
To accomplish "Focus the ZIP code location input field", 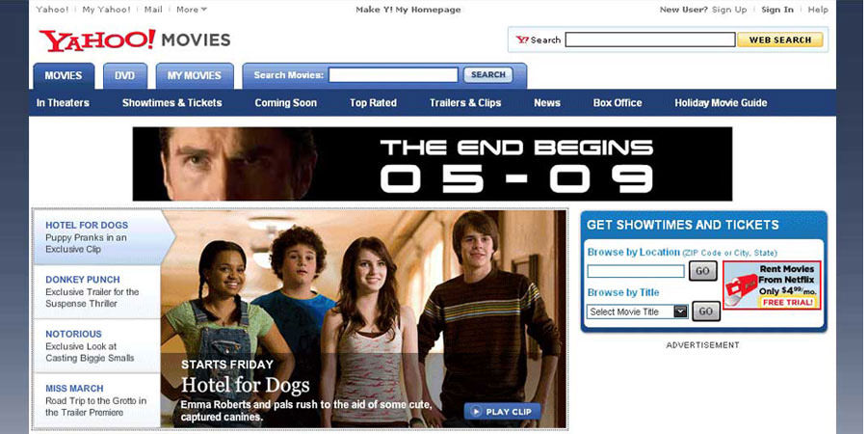I will tap(636, 271).
